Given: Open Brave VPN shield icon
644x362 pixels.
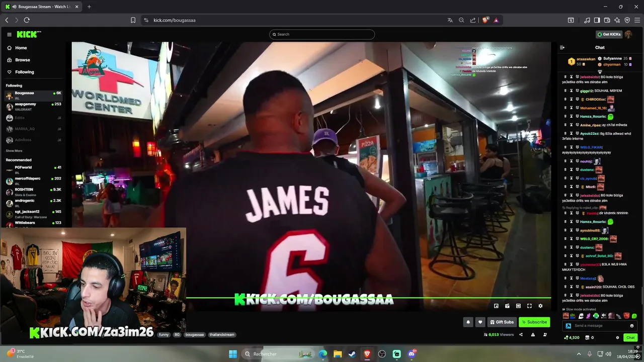Looking at the screenshot, I should [627, 20].
